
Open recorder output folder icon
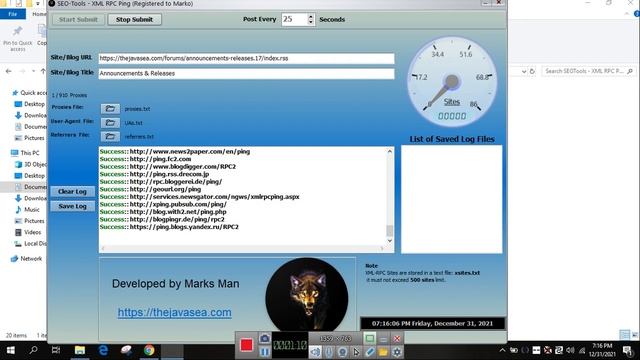[x=383, y=351]
